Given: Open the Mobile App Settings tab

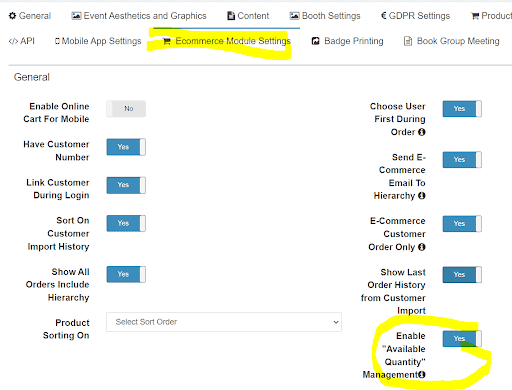Looking at the screenshot, I should point(98,41).
